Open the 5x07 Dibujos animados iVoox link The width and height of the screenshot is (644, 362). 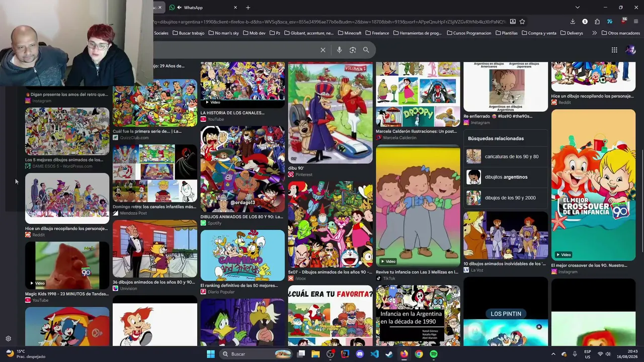point(330,272)
